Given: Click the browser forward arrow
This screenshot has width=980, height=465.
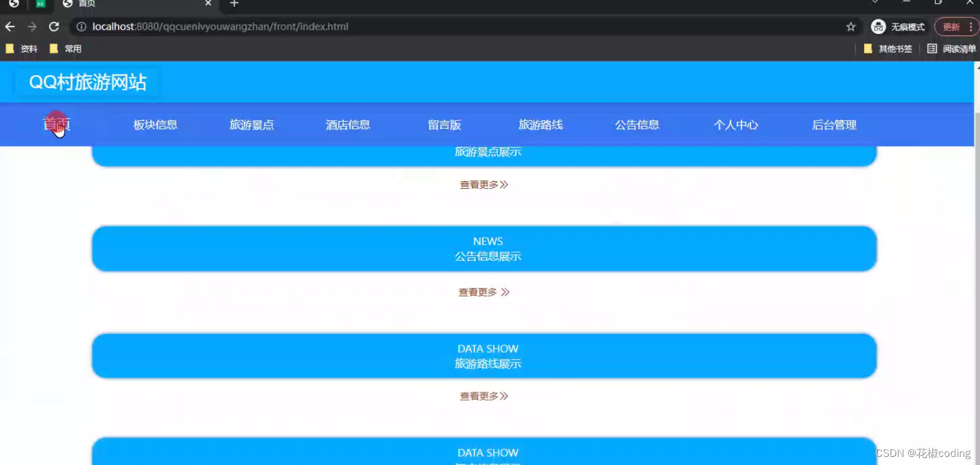Looking at the screenshot, I should point(32,27).
